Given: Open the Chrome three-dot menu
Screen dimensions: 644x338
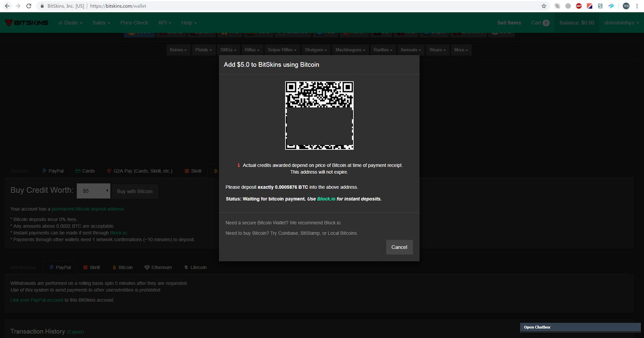Looking at the screenshot, I should click(x=637, y=6).
